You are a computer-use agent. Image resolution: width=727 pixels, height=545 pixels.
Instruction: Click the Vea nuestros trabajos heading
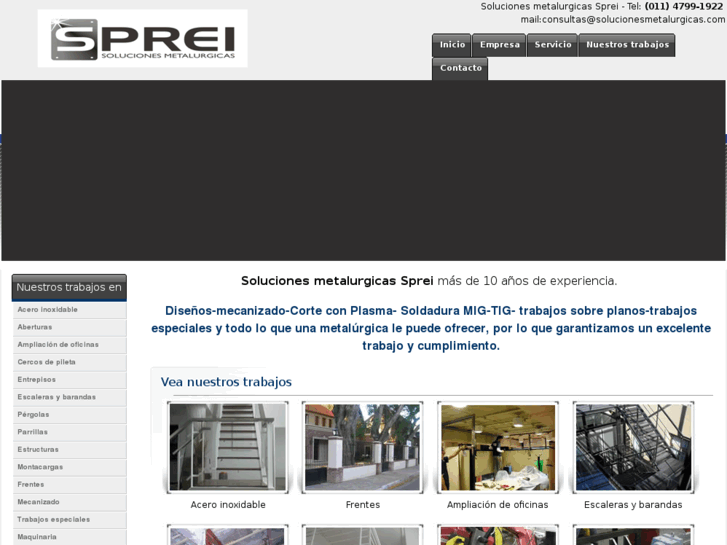coord(226,382)
